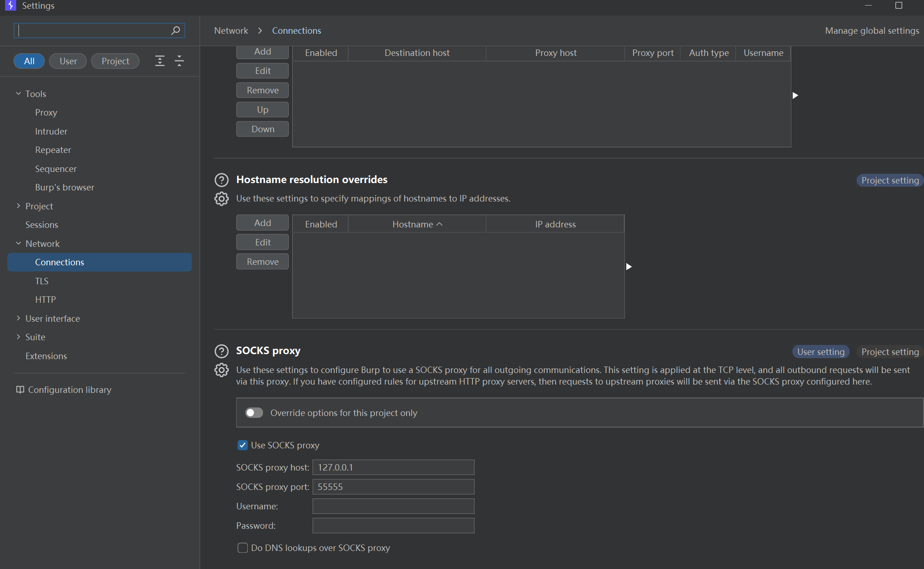Viewport: 924px width, 569px height.
Task: Click the SOCKS proxy port field
Action: 393,487
